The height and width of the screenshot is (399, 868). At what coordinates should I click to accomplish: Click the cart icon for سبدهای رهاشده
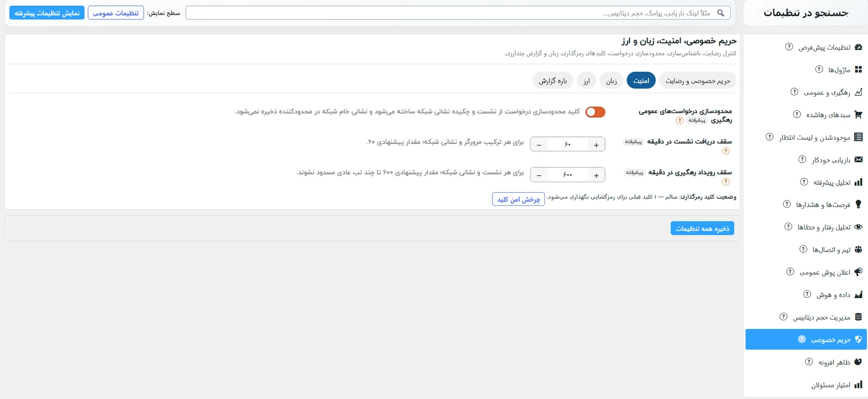(x=858, y=115)
